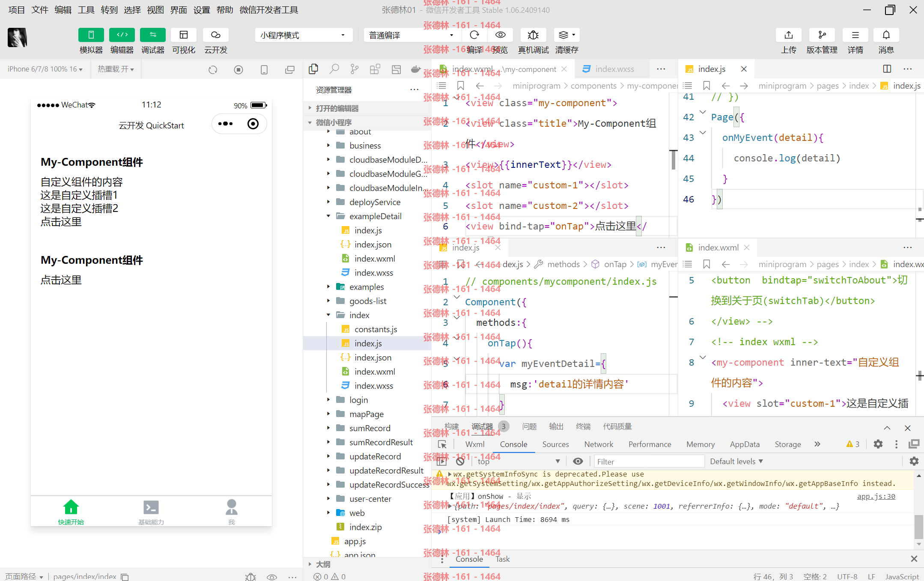Open the 页面路径 dropdown in status bar

click(x=24, y=576)
